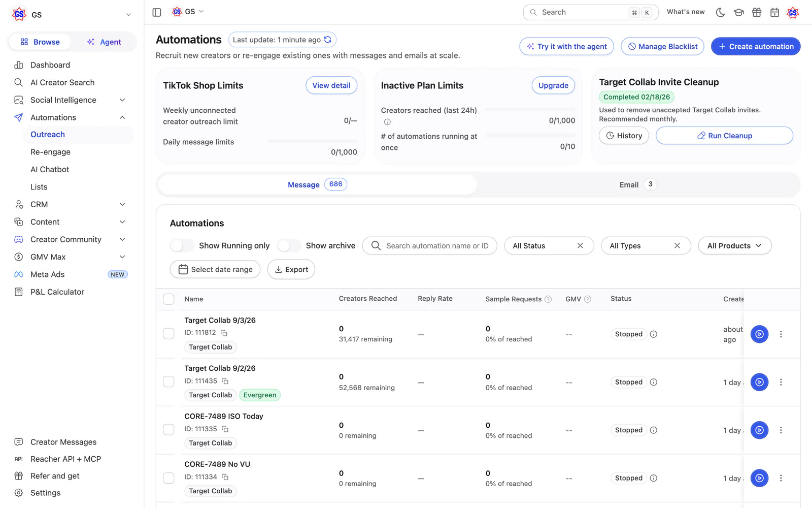The image size is (812, 508).
Task: Start the CORE-7489 ISO Today automation
Action: coord(759,430)
